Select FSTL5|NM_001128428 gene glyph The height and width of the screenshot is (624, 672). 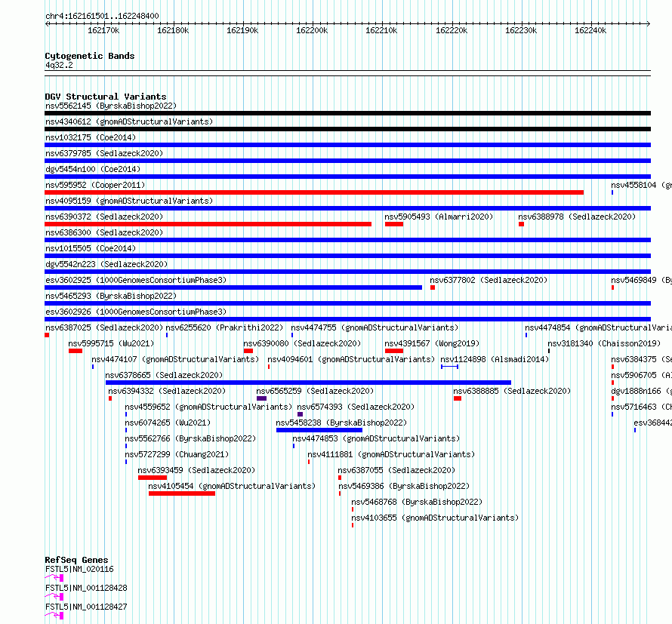(54, 597)
